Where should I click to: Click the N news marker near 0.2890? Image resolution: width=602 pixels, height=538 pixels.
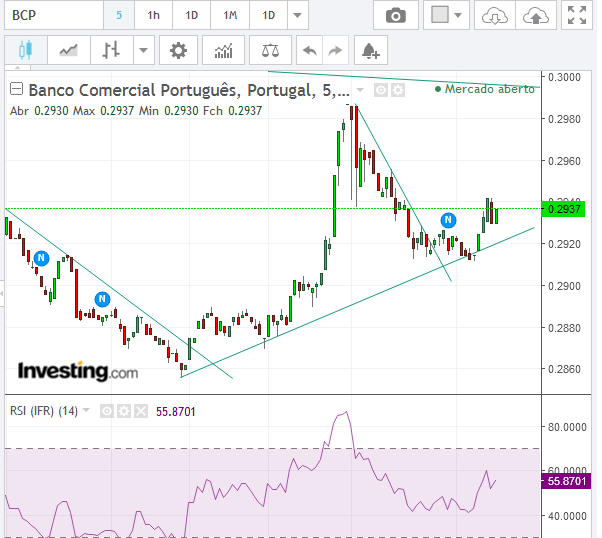coord(102,299)
